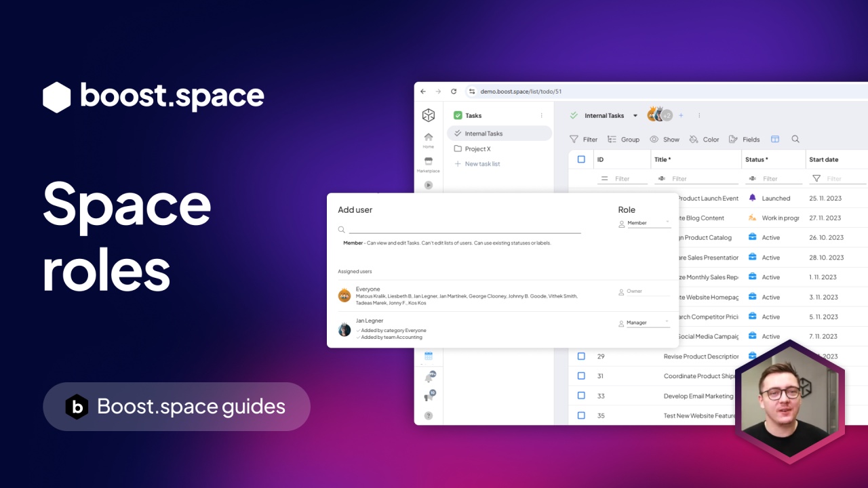Click the Everyone group avatar

(x=344, y=296)
